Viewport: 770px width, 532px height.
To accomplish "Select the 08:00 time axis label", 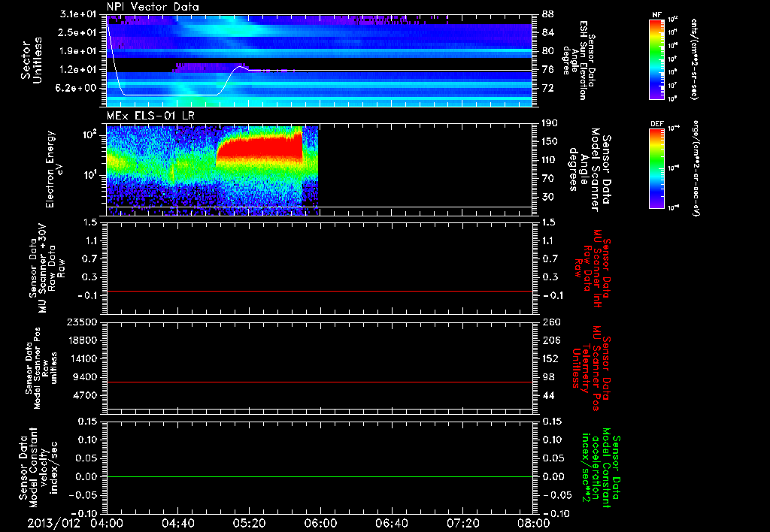I will [534, 523].
